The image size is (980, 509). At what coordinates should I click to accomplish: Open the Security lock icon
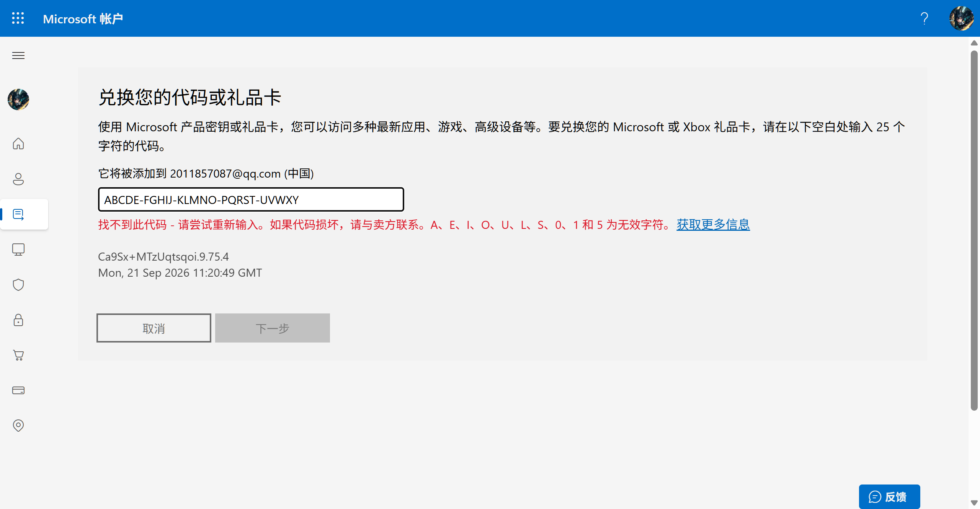coord(18,320)
